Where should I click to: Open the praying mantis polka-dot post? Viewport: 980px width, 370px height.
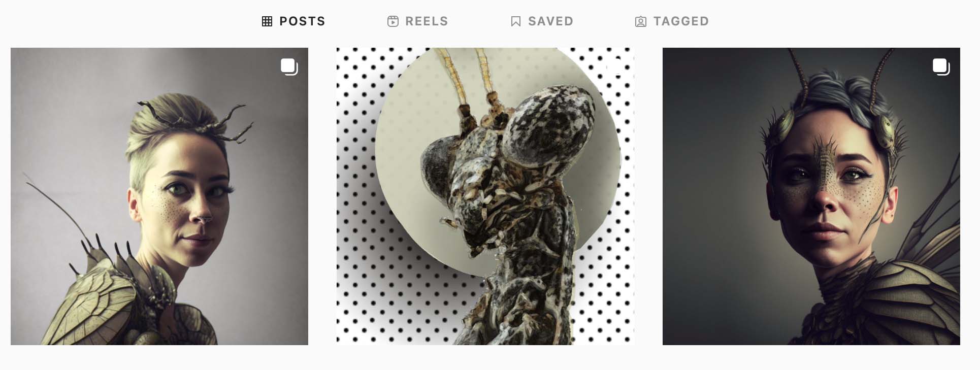(x=485, y=196)
